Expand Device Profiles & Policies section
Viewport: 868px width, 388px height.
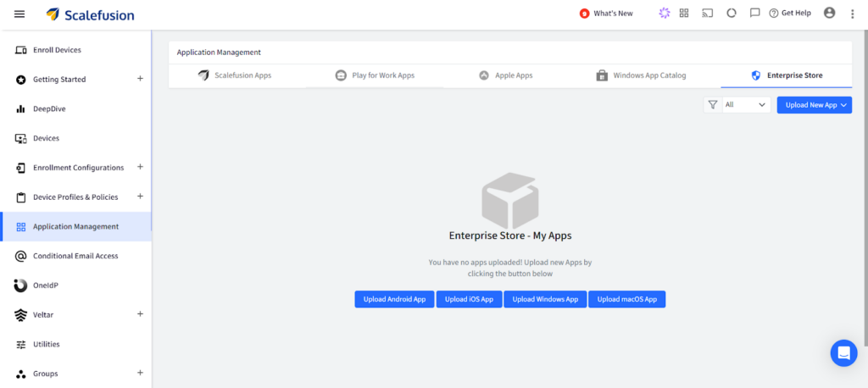pyautogui.click(x=140, y=197)
